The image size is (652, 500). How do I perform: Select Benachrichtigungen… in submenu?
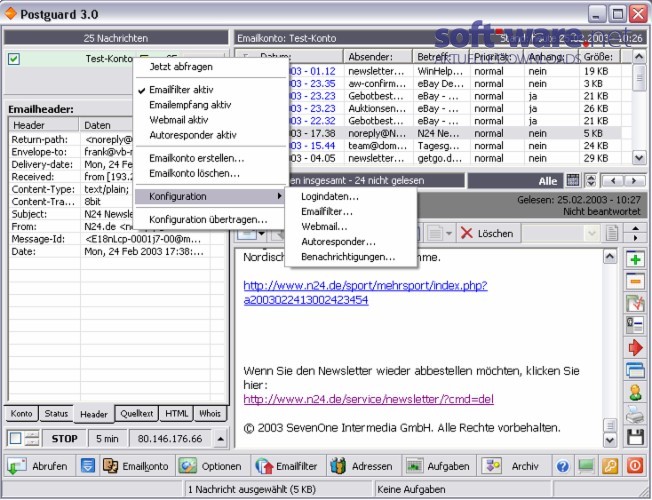(351, 257)
